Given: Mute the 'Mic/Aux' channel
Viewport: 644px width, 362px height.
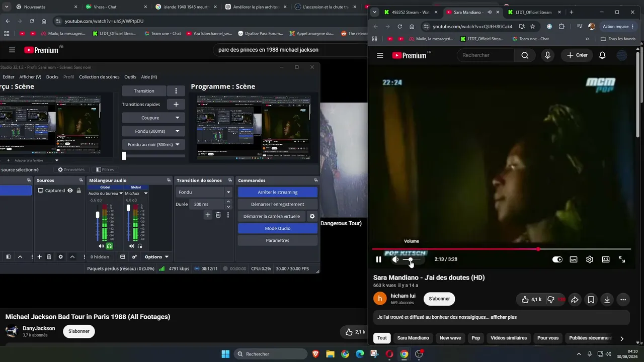Looking at the screenshot, I should click(132, 246).
